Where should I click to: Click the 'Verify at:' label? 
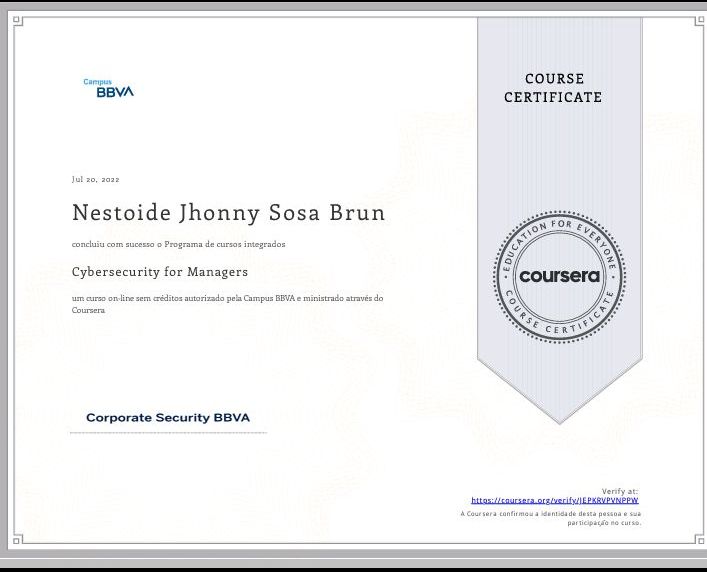tap(619, 491)
